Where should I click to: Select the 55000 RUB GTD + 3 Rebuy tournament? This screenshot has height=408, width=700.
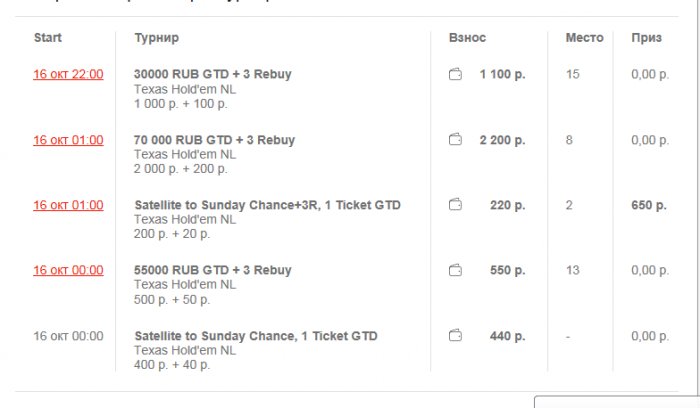tap(213, 270)
